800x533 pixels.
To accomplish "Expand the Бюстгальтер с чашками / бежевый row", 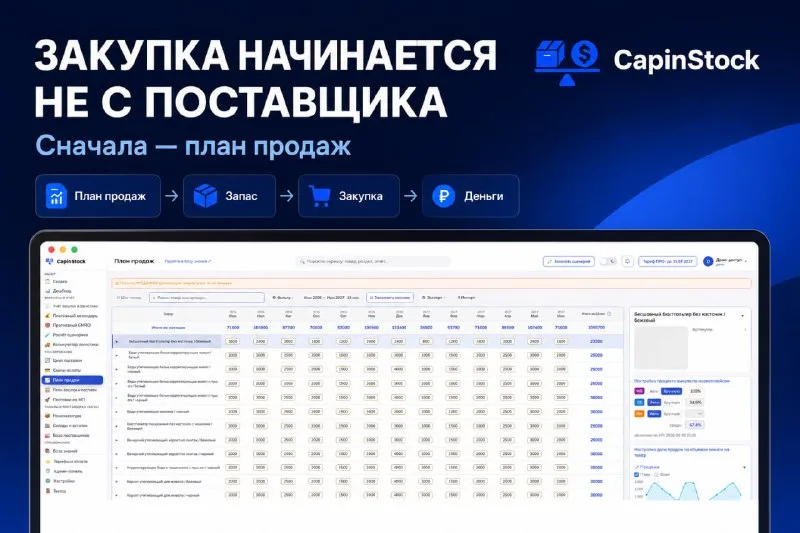I will coord(117,426).
